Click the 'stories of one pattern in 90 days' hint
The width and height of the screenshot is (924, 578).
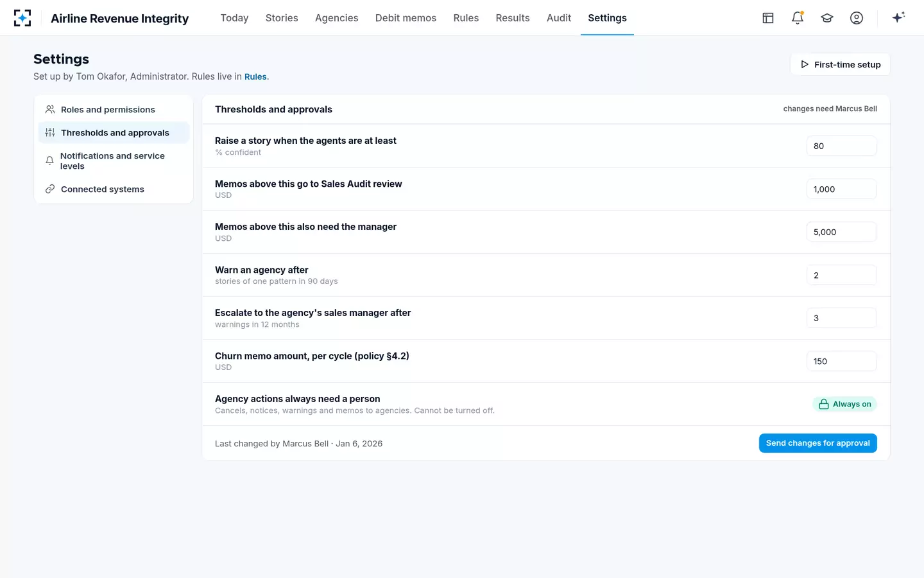(276, 281)
